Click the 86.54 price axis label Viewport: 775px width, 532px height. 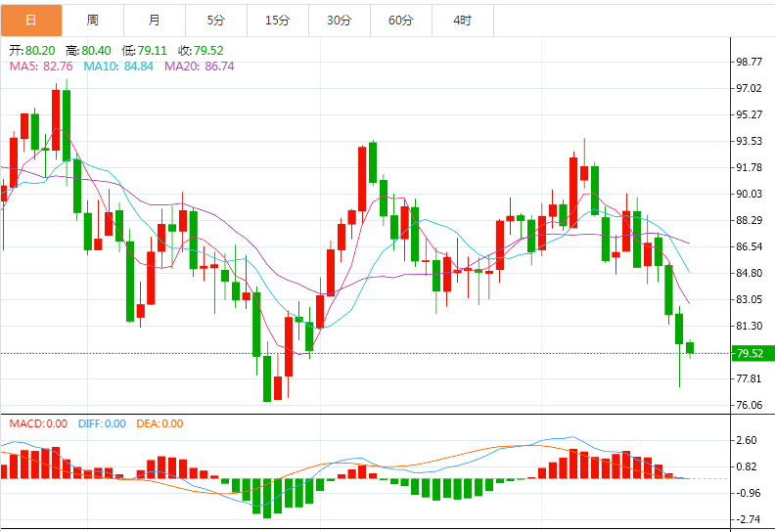[750, 246]
